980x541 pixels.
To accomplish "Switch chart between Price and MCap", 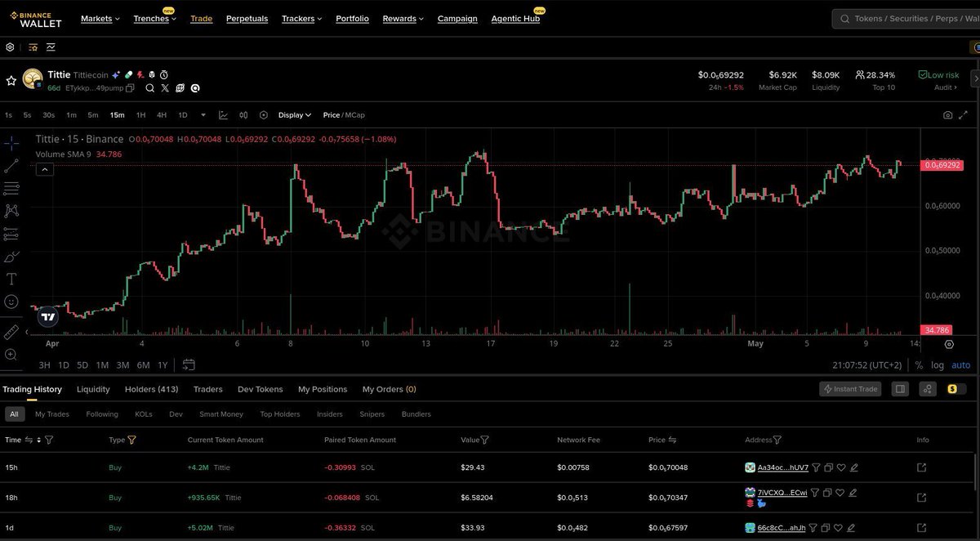I will (344, 115).
